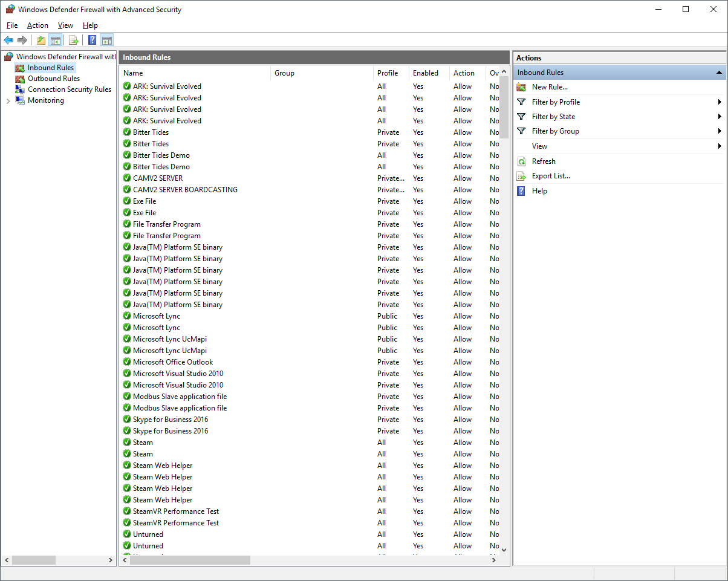Click the green Refresh icon in Actions
This screenshot has width=728, height=581.
521,161
